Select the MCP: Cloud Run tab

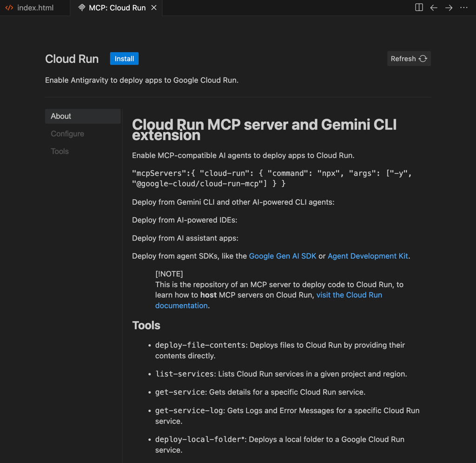pyautogui.click(x=117, y=8)
